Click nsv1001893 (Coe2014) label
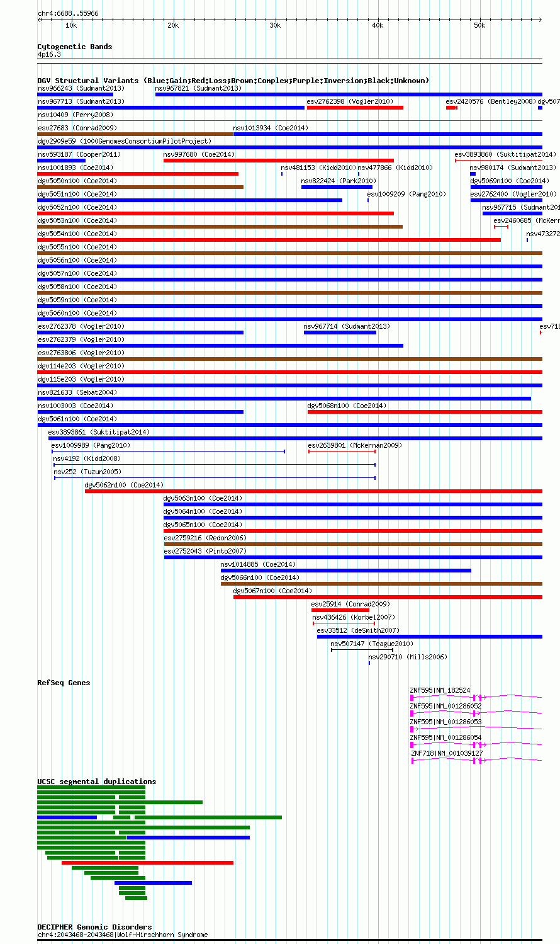Image resolution: width=560 pixels, height=944 pixels. pos(76,168)
